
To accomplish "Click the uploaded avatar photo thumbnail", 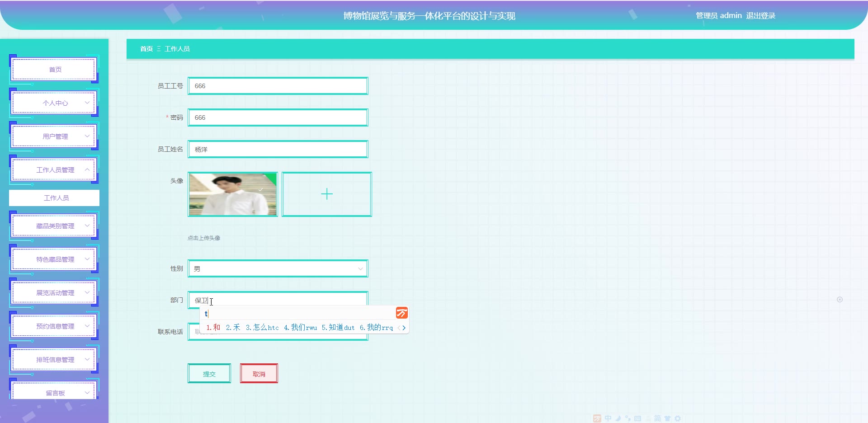I will [x=233, y=194].
